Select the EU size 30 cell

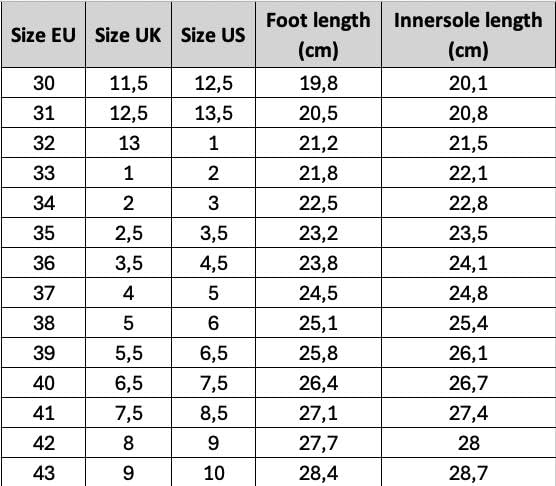pyautogui.click(x=43, y=83)
